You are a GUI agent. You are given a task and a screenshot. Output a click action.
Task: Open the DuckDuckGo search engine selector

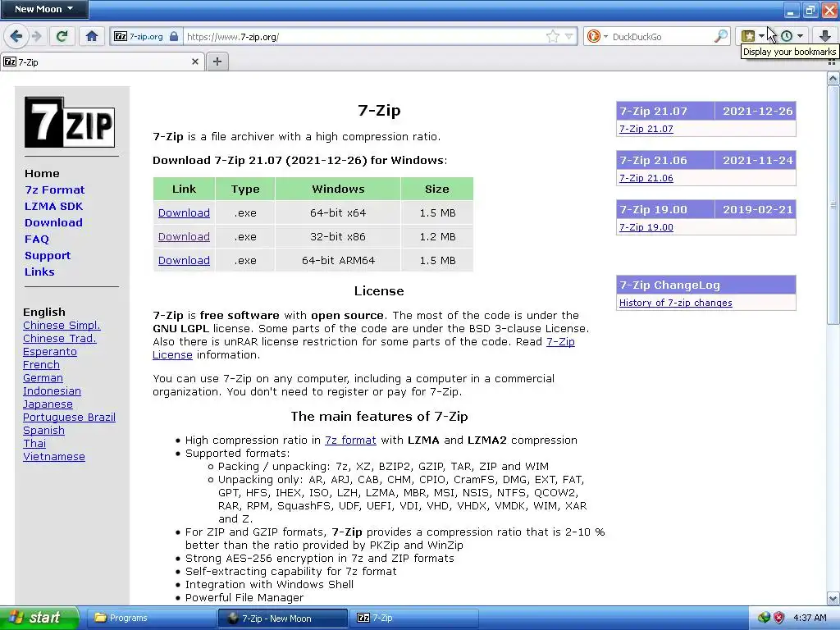tap(597, 36)
